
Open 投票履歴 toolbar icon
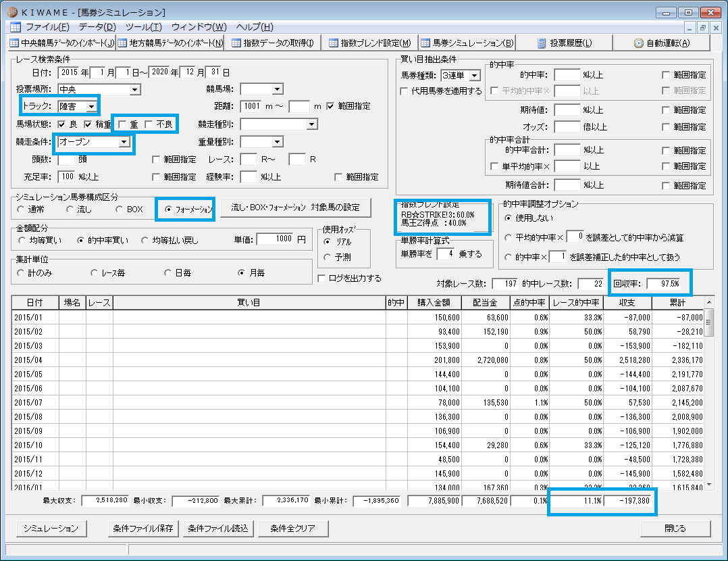pos(542,43)
